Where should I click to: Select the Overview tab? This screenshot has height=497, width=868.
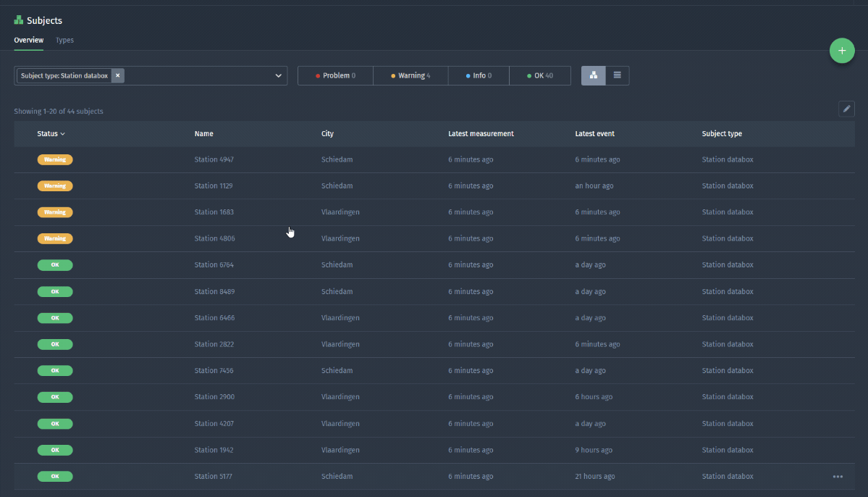(28, 40)
